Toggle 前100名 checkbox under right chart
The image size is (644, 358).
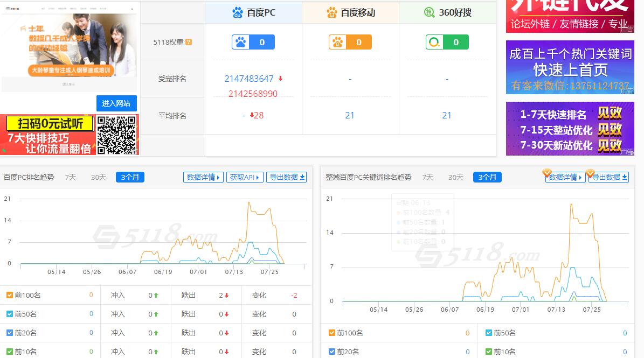tap(332, 333)
